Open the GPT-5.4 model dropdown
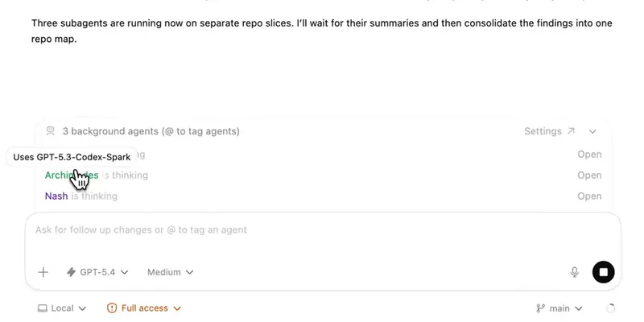Image resolution: width=644 pixels, height=322 pixels. point(97,272)
